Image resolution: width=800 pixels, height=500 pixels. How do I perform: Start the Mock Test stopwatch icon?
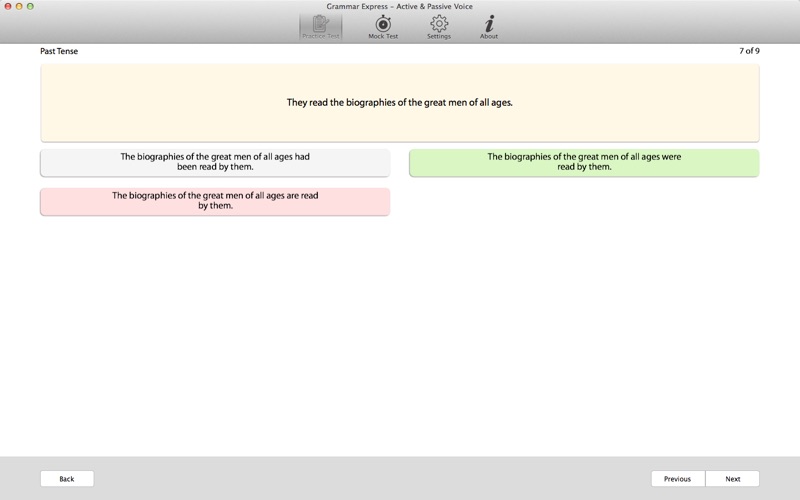coord(383,27)
